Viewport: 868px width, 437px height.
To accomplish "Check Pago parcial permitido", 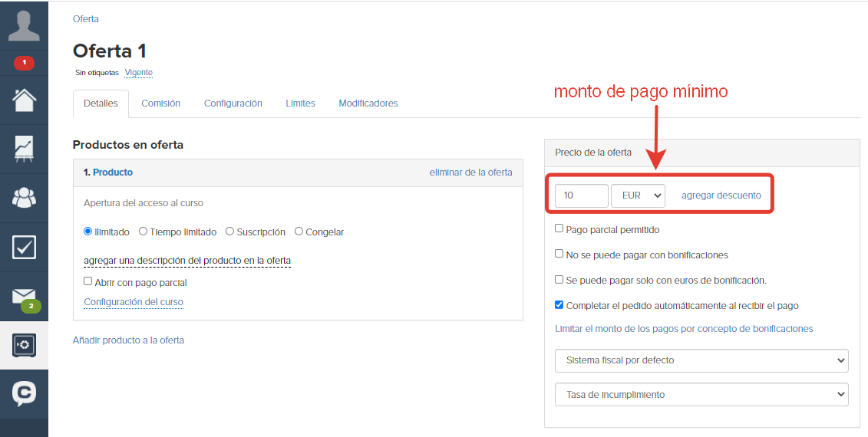I will coord(559,228).
